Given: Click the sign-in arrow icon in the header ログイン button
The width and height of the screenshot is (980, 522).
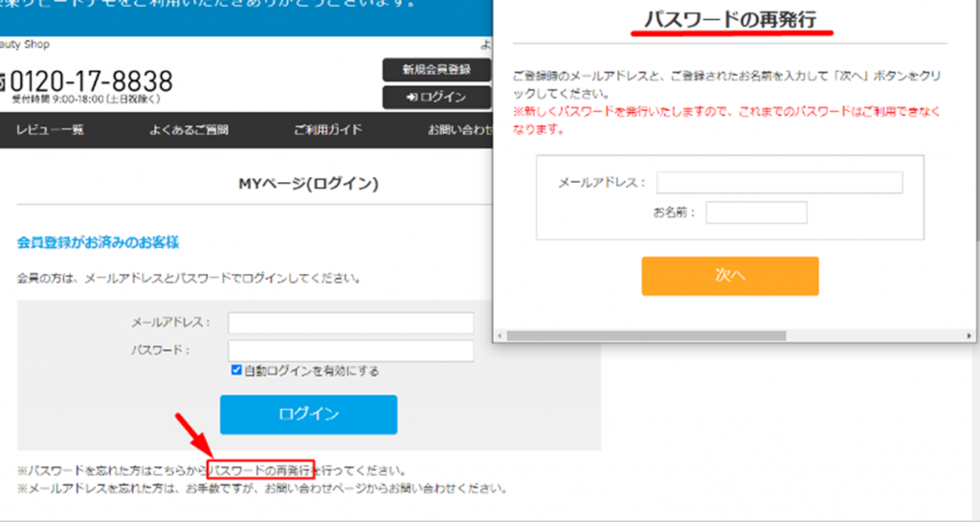Looking at the screenshot, I should click(412, 97).
